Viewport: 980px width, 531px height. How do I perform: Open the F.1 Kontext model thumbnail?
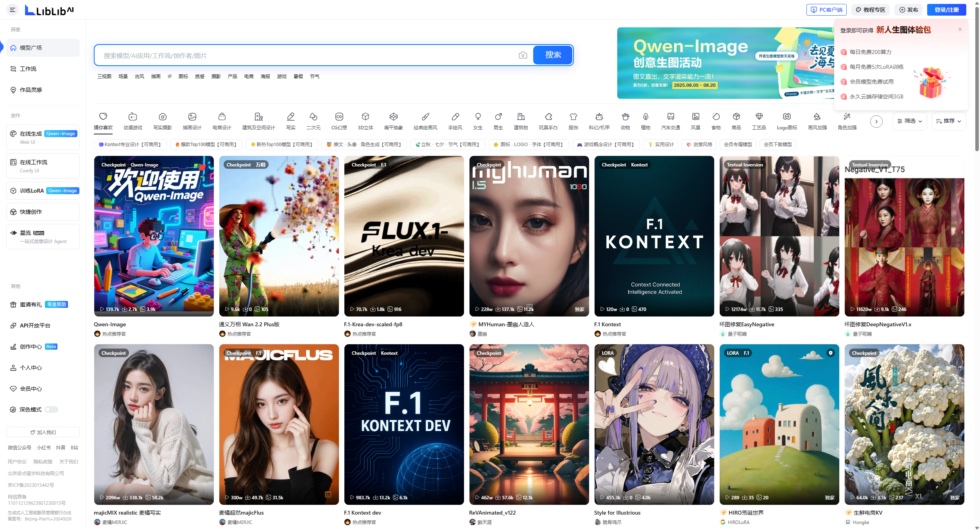point(654,236)
